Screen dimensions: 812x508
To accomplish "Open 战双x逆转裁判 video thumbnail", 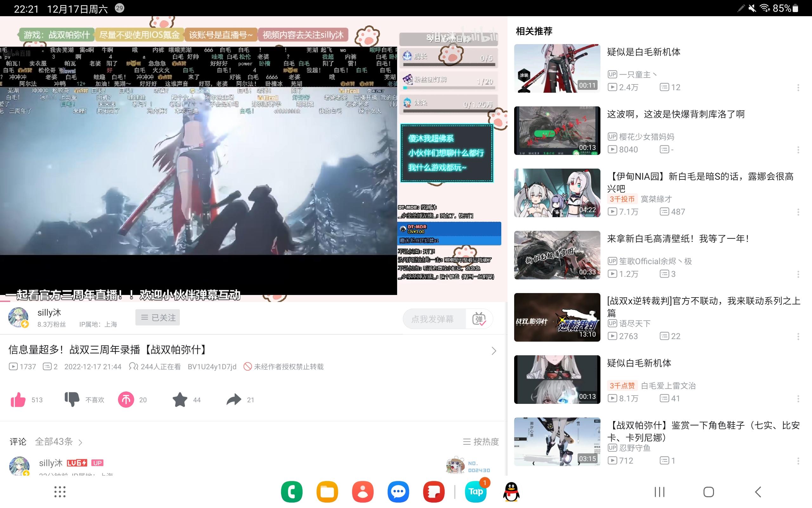I will [x=557, y=317].
